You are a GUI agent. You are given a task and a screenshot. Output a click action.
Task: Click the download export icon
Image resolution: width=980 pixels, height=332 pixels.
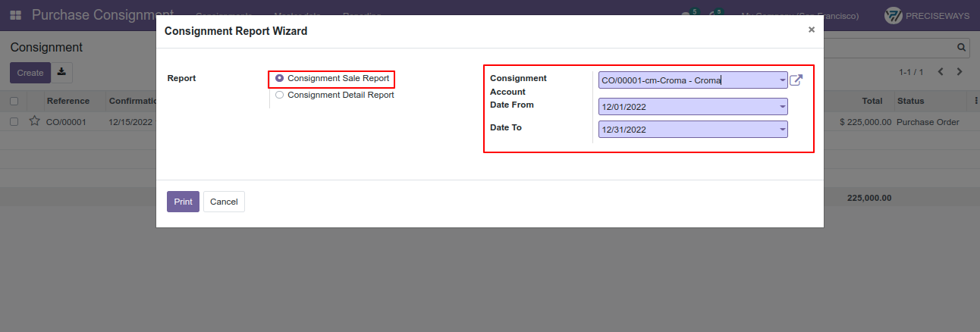[61, 73]
